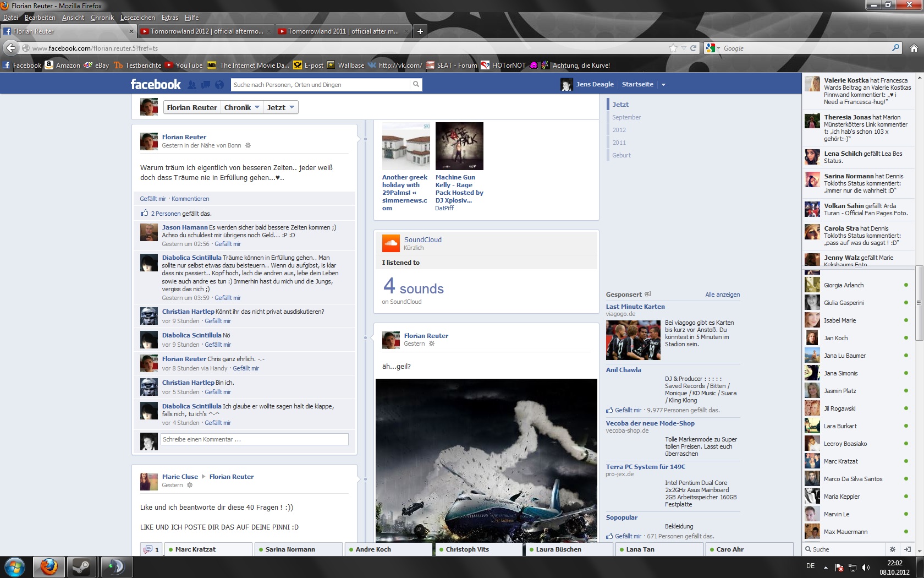This screenshot has width=924, height=578.
Task: Expand the Chronik dropdown
Action: [x=241, y=107]
